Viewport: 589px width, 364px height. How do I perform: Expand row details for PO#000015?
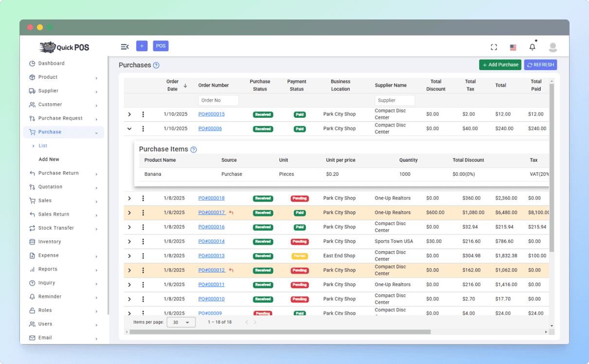click(129, 114)
